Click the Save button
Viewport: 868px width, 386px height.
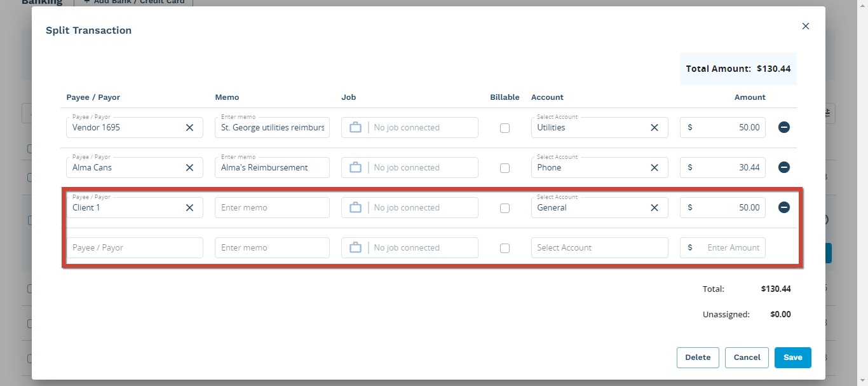tap(792, 357)
